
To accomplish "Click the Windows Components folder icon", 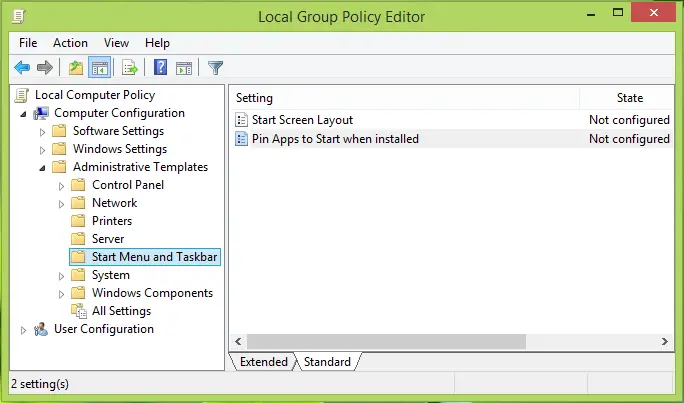I will pyautogui.click(x=78, y=293).
